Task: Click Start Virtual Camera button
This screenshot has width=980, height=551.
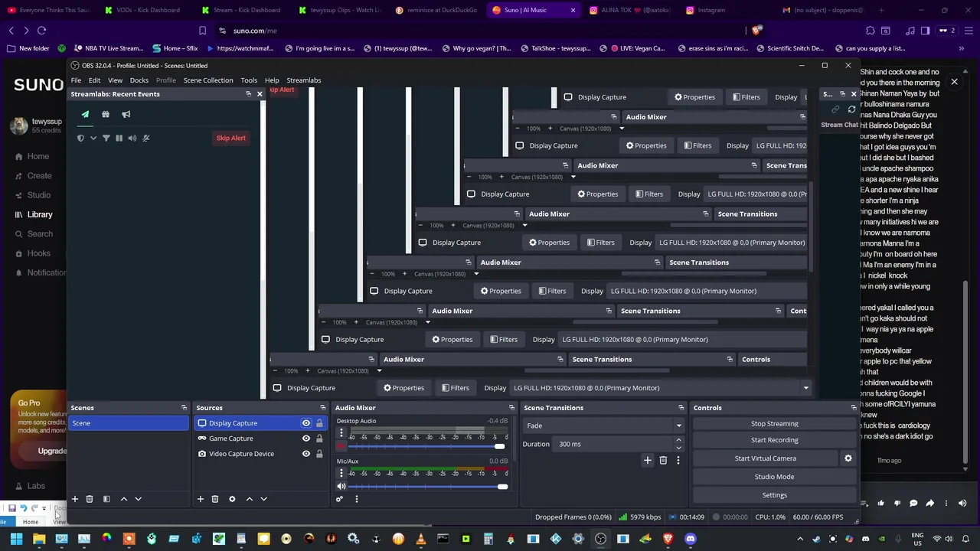Action: (766, 458)
